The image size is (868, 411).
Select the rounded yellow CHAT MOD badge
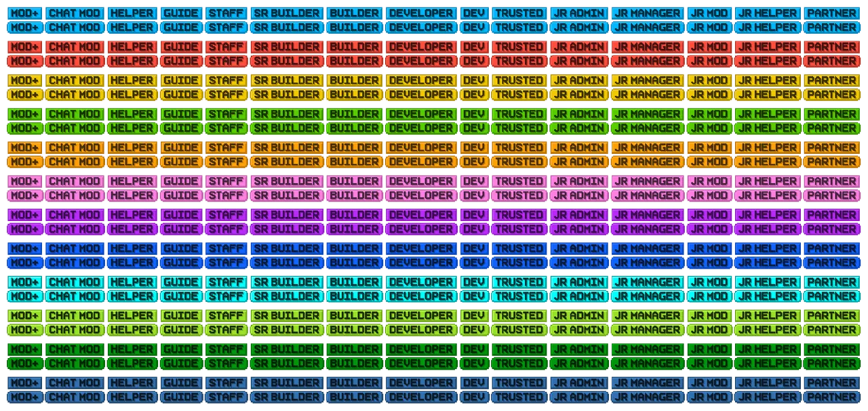(x=75, y=94)
